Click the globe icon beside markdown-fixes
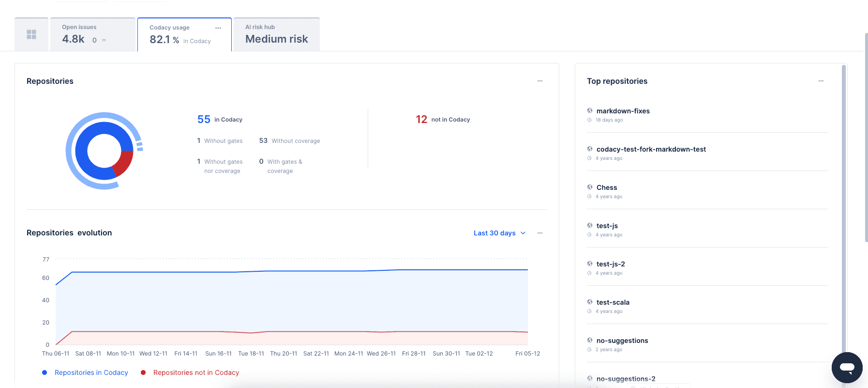The height and width of the screenshot is (388, 868). (x=590, y=110)
